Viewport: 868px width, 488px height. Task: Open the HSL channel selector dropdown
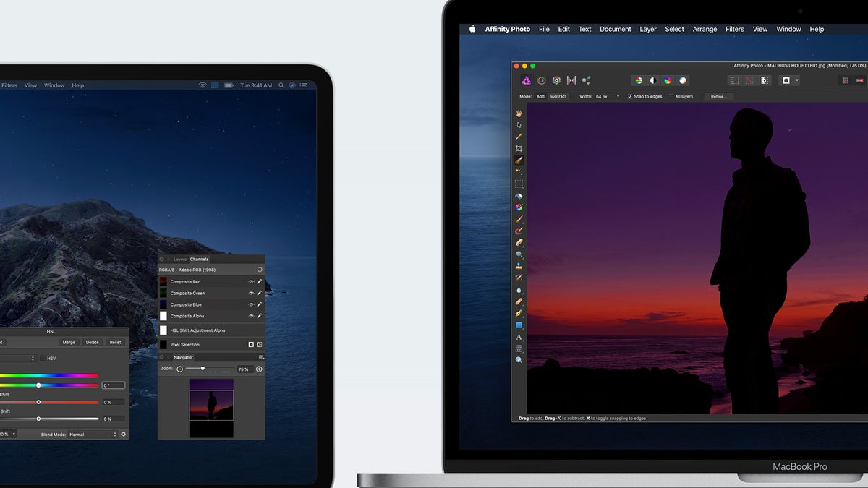pos(17,359)
